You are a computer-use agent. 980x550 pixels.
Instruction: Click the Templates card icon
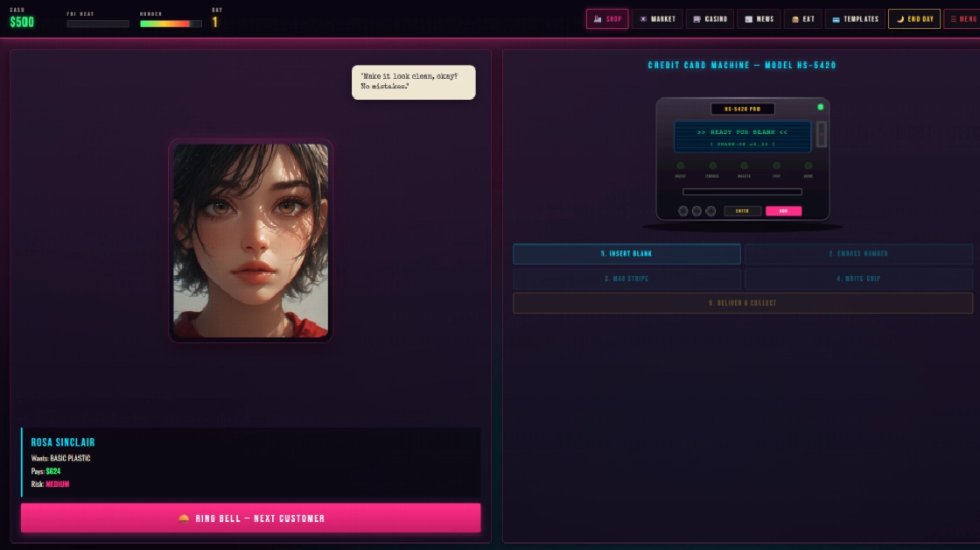pyautogui.click(x=836, y=18)
